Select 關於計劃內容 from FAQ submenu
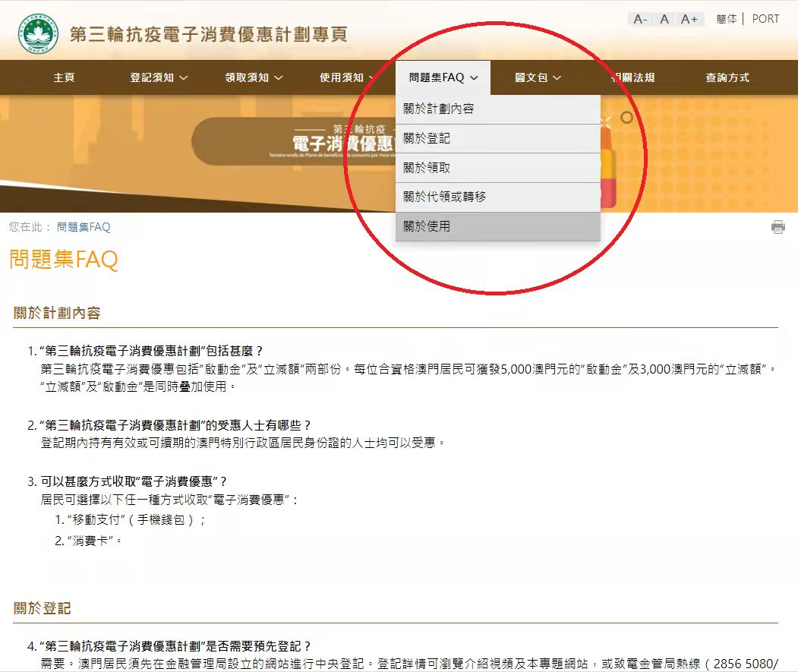This screenshot has width=798, height=672. click(x=439, y=109)
